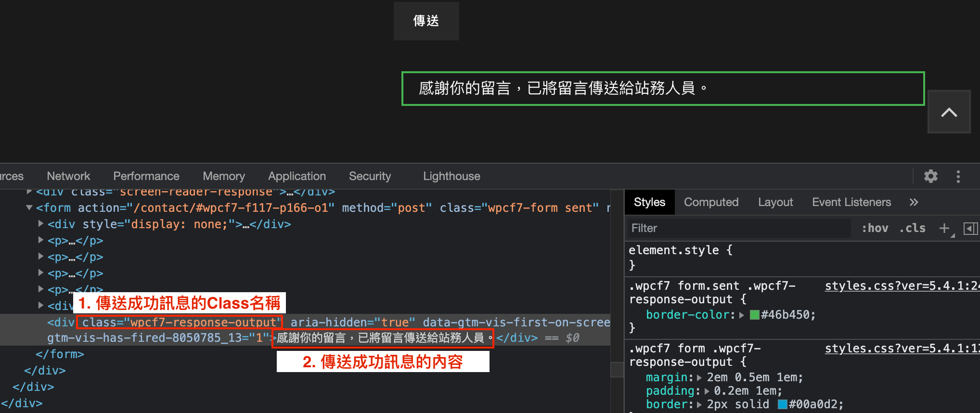The height and width of the screenshot is (413, 980).
Task: Open styles.css?ver=5.4.1 link for margin rule
Action: point(902,348)
